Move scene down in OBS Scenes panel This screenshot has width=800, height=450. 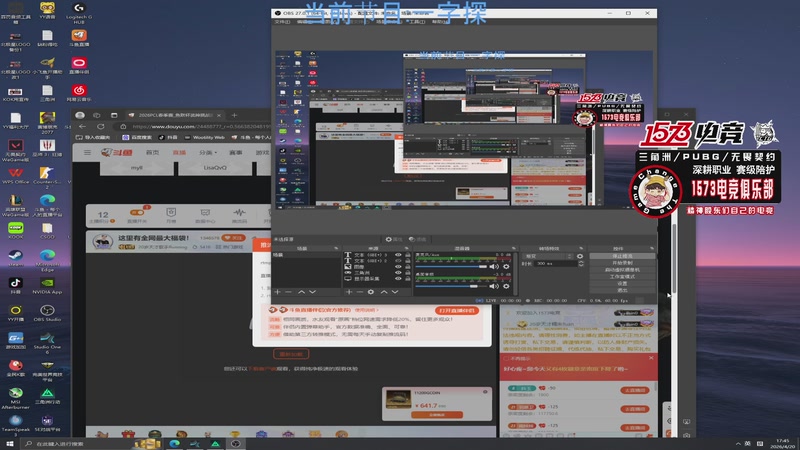tap(313, 292)
